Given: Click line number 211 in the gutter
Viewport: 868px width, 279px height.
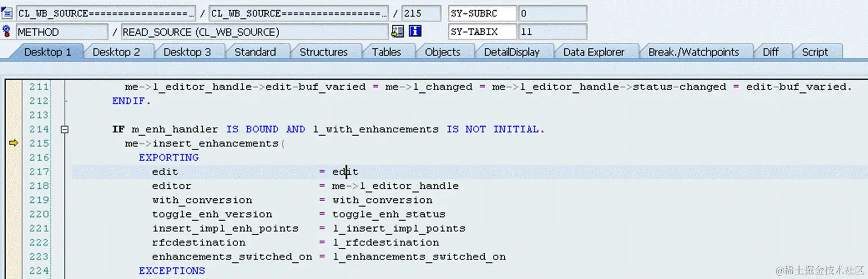Looking at the screenshot, I should (39, 87).
